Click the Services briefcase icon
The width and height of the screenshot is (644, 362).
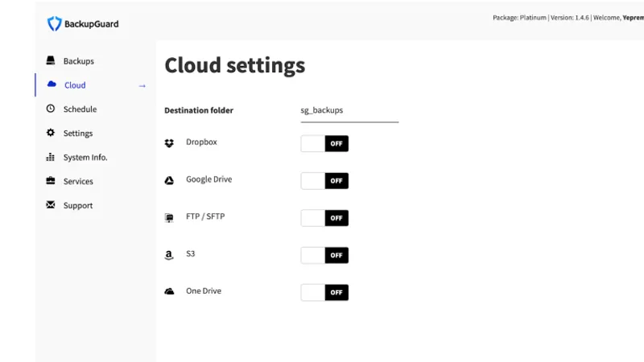tap(51, 180)
